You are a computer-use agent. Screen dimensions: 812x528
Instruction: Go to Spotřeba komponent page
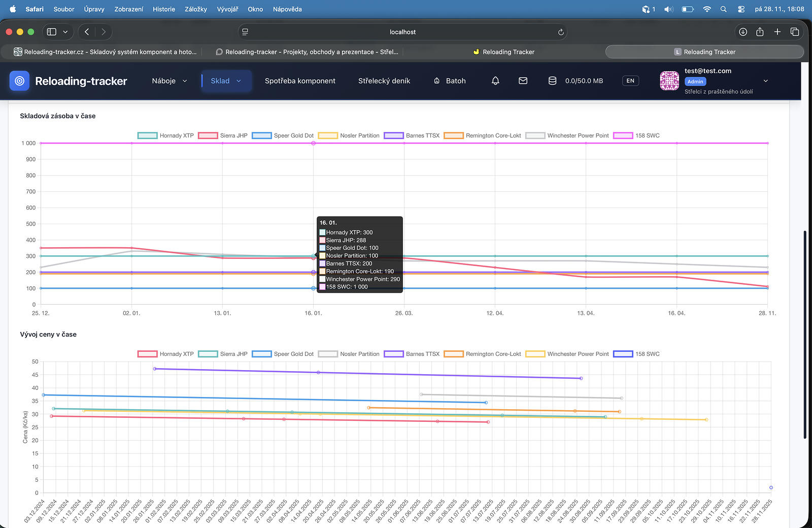(x=300, y=81)
